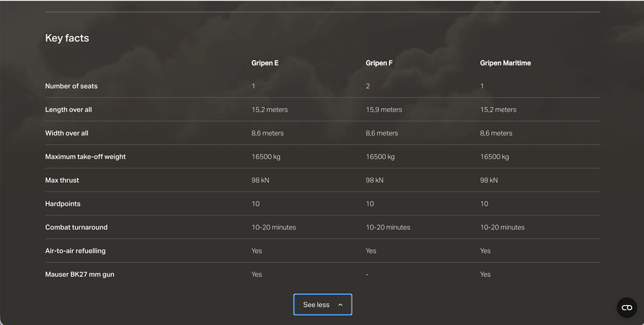The height and width of the screenshot is (325, 644).
Task: Select Gripen Maritime hardpoints value 10
Action: pos(484,204)
